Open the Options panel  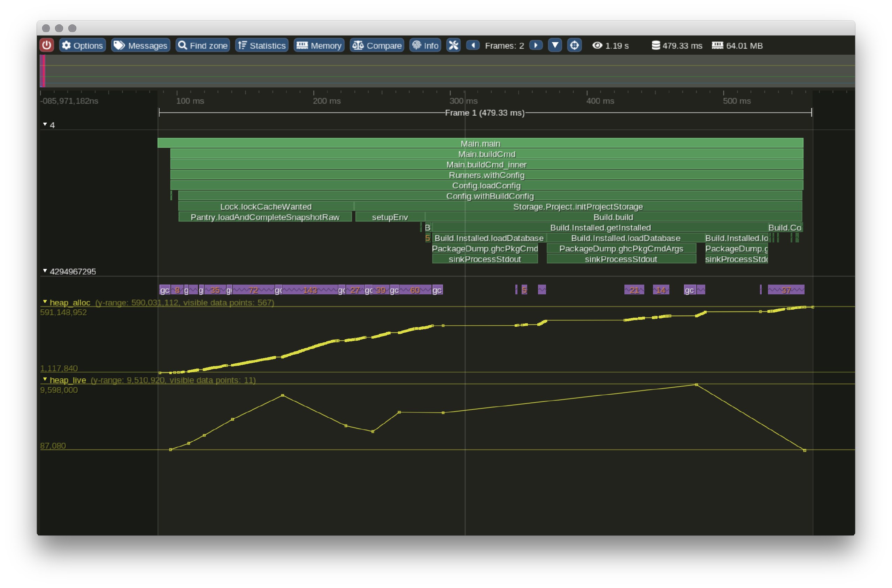tap(82, 45)
